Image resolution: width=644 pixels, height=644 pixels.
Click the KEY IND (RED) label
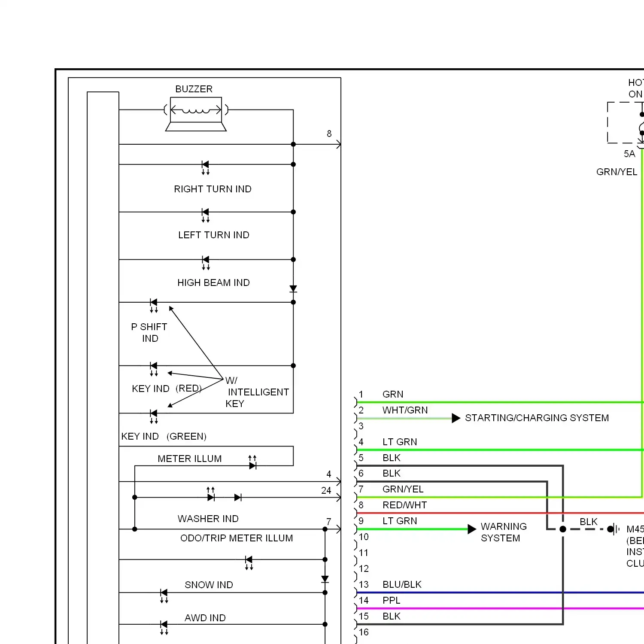(167, 389)
